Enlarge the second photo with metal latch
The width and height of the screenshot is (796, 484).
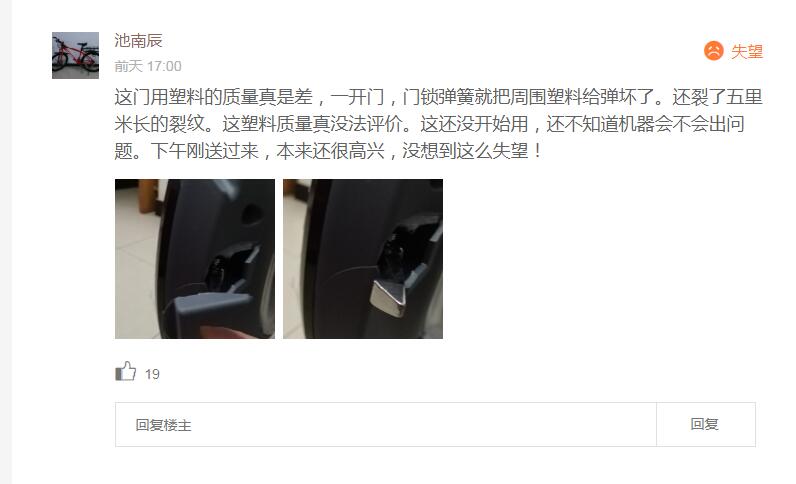tap(363, 259)
